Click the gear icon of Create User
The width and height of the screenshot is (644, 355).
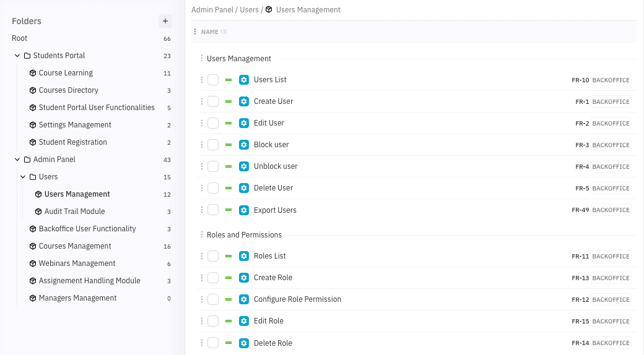(244, 101)
